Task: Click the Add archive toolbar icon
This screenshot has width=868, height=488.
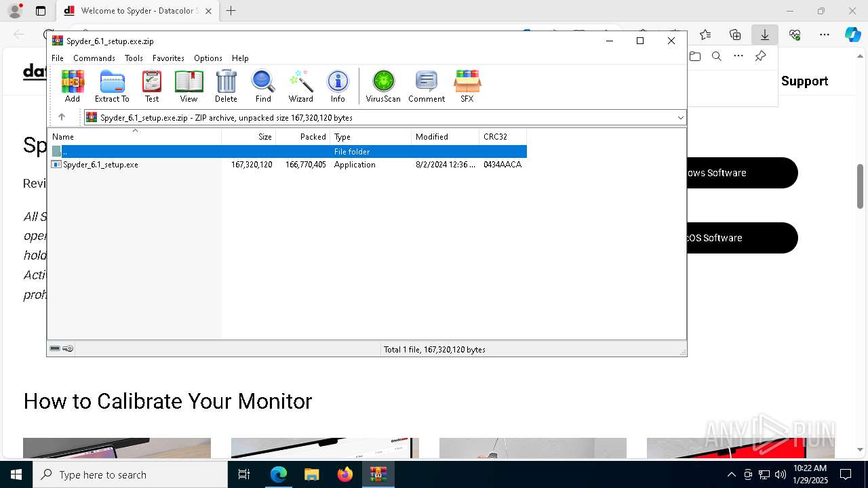Action: pyautogui.click(x=73, y=86)
